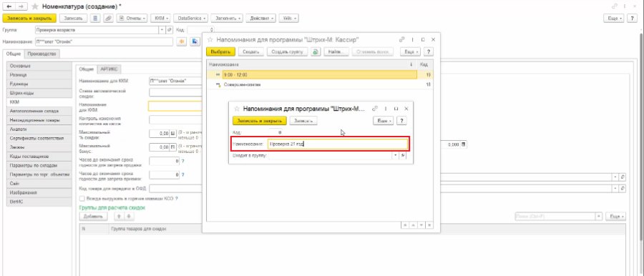Viewport: 644px width, 276px height.
Task: Open the Основные section
Action: click(39, 66)
